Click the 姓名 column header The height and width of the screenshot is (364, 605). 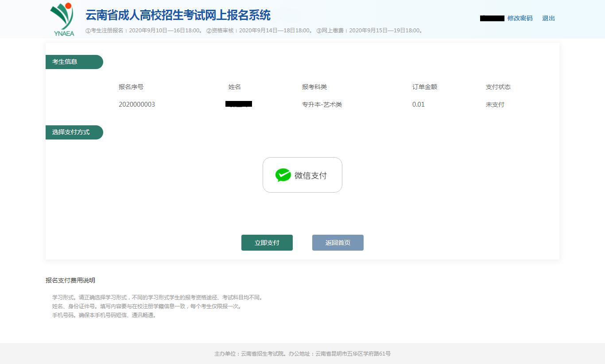pyautogui.click(x=234, y=87)
